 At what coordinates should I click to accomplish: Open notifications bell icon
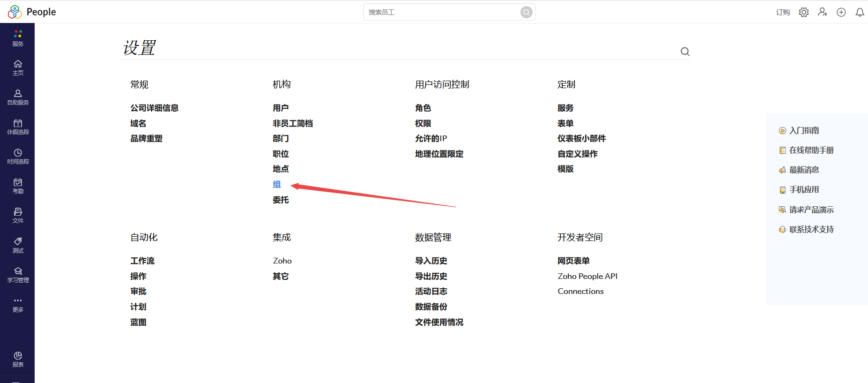(x=860, y=12)
